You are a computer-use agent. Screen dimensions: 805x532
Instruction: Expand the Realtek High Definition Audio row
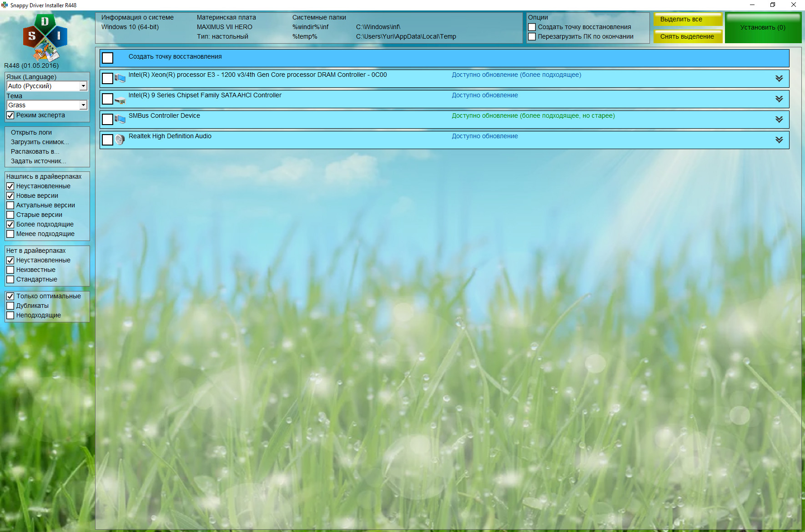point(779,140)
